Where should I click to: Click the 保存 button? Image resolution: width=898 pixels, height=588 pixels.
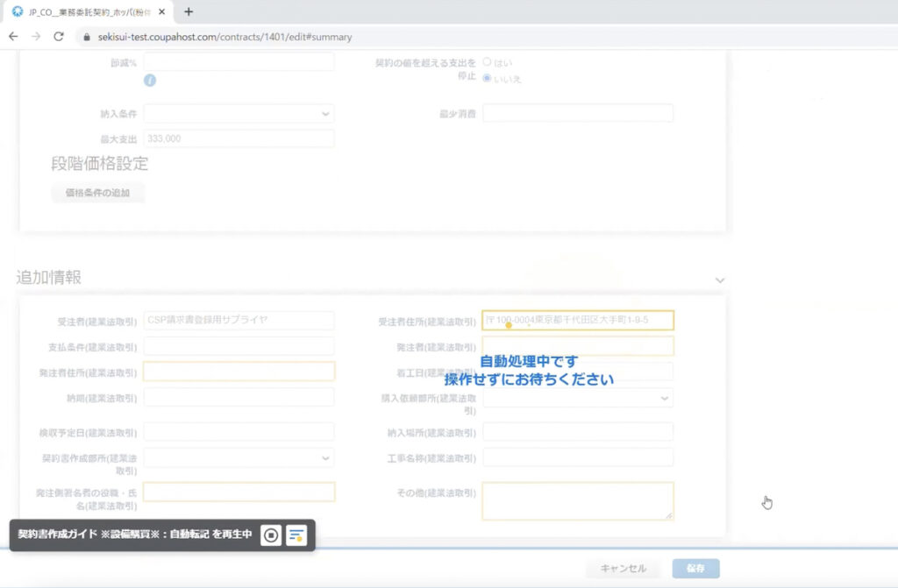(x=695, y=568)
